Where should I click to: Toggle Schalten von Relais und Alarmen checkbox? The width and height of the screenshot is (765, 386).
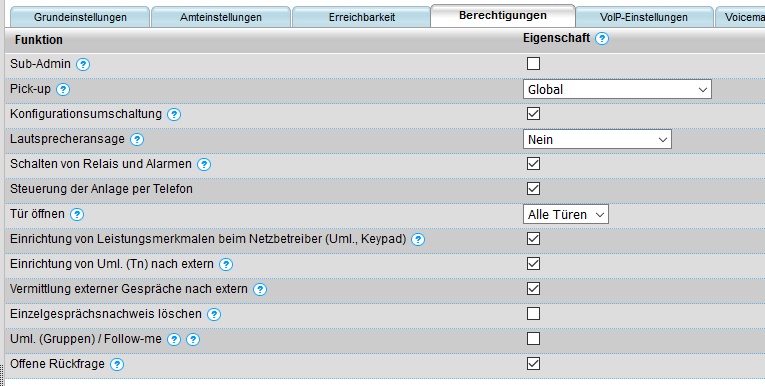click(533, 163)
